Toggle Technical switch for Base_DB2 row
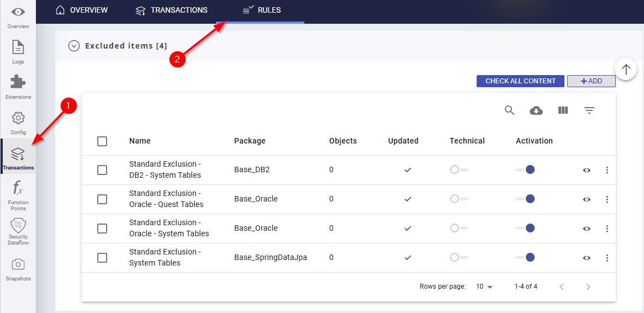The height and width of the screenshot is (313, 644). click(x=458, y=170)
